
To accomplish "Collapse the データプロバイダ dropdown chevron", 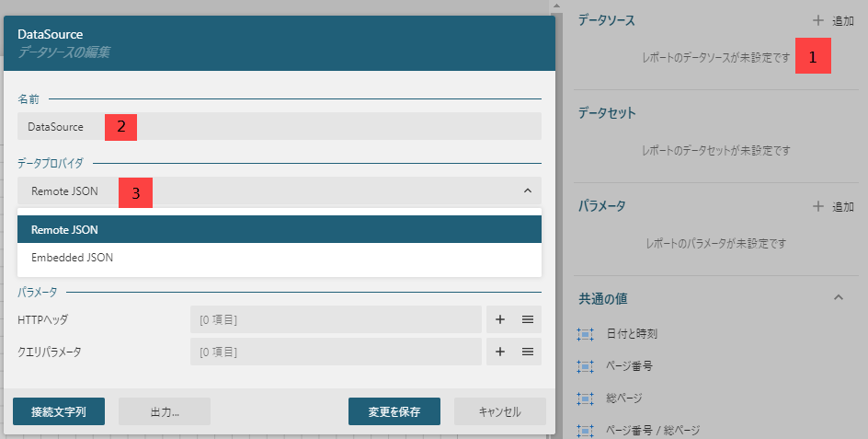I will pos(527,191).
